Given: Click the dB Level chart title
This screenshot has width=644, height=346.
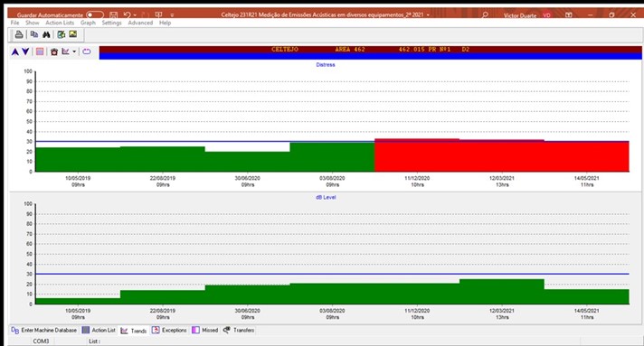Looking at the screenshot, I should (x=326, y=197).
